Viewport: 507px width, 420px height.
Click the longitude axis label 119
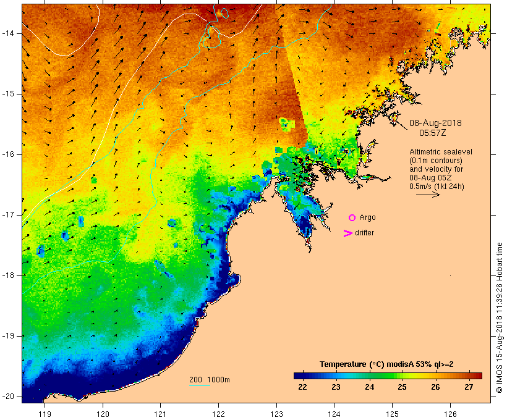[45, 414]
